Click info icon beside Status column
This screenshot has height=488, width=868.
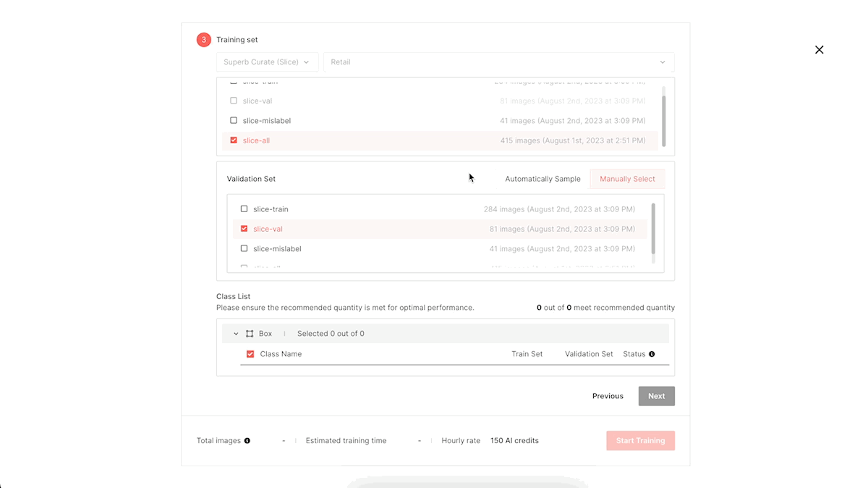click(x=652, y=354)
